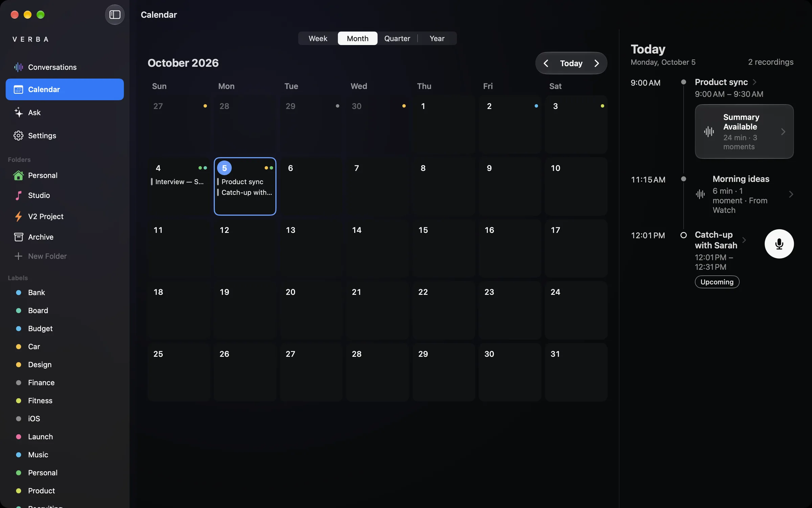Click the Morning ideas waveform icon
The image size is (812, 508).
pos(700,194)
